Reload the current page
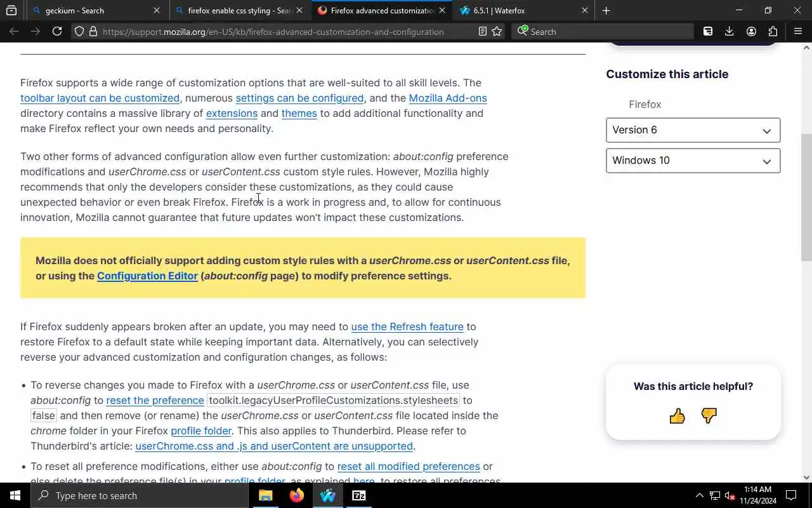Screen dimensions: 812x508 tap(57, 31)
